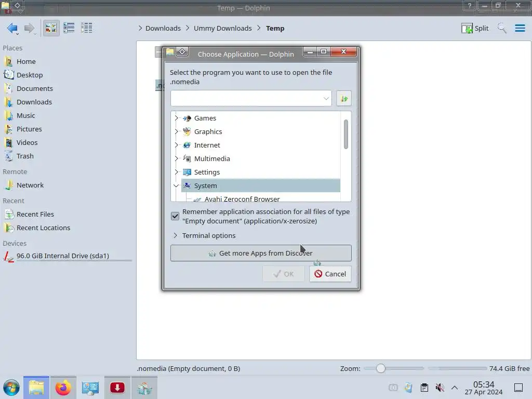Click the browse-for-executable icon button

pyautogui.click(x=344, y=98)
